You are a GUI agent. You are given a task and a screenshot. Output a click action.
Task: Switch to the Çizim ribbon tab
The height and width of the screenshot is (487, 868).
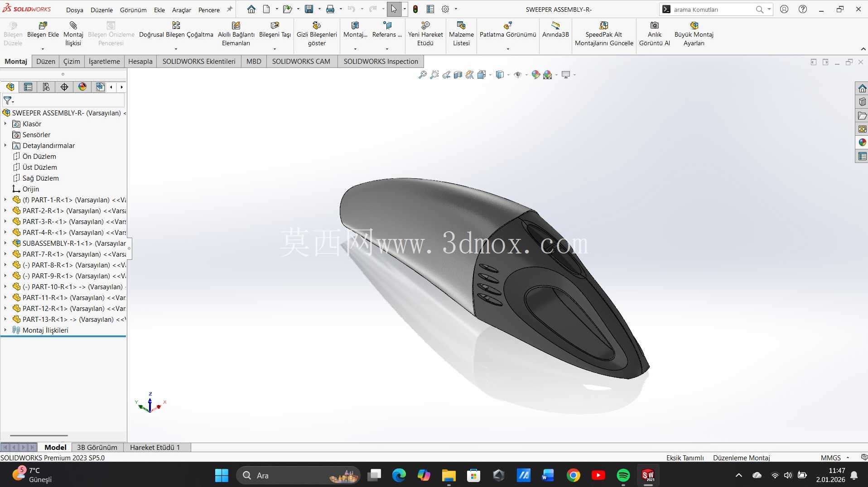(72, 61)
